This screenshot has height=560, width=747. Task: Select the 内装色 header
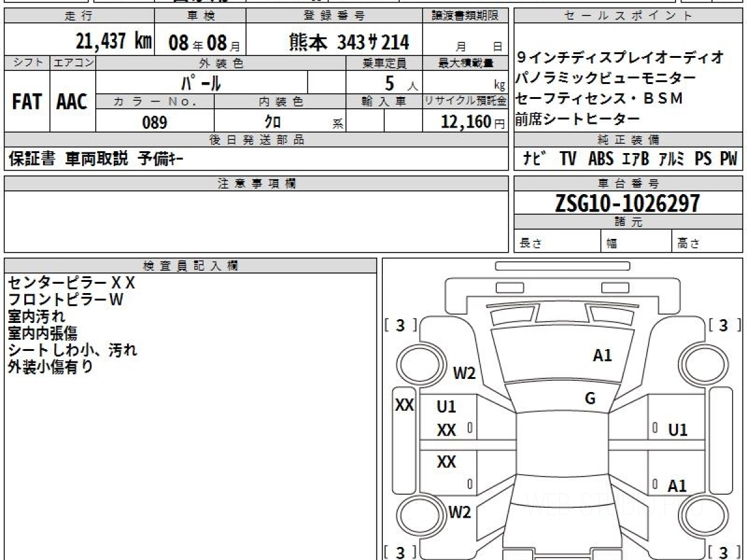280,101
